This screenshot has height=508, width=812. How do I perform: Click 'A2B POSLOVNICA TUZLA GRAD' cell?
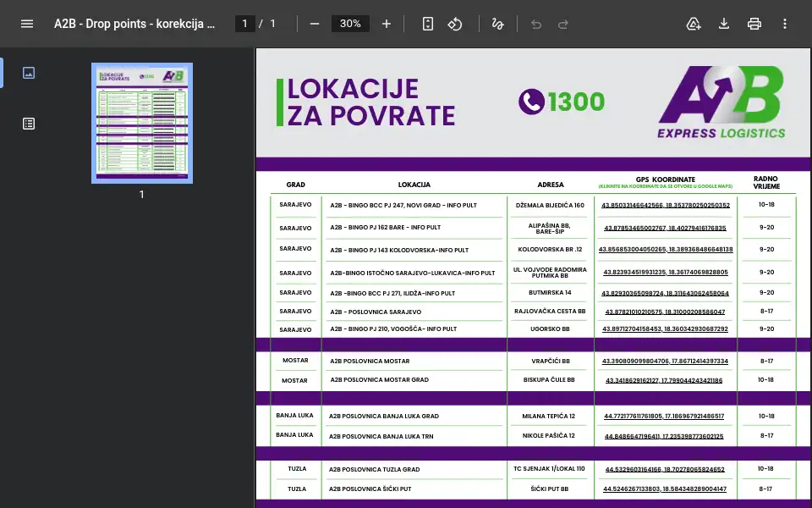pyautogui.click(x=375, y=470)
